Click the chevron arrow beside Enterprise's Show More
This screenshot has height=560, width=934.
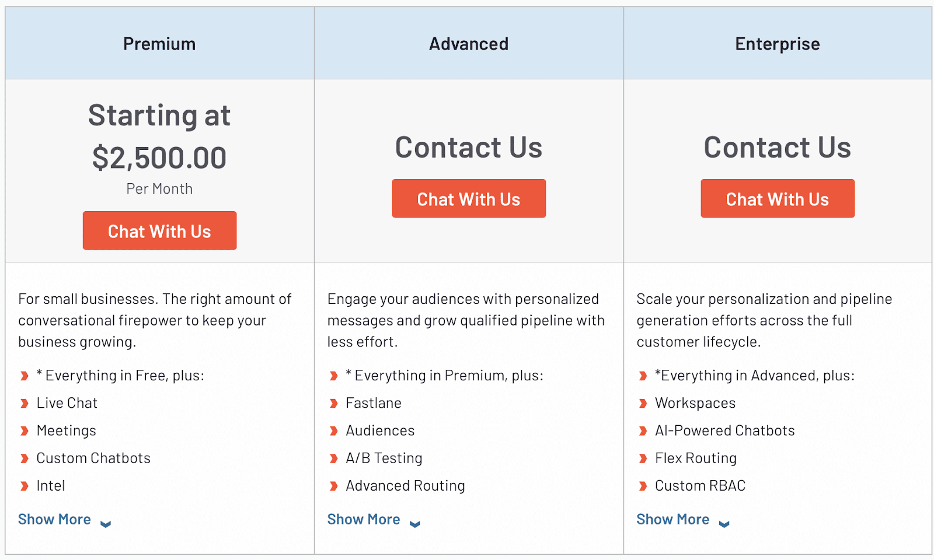(x=724, y=524)
